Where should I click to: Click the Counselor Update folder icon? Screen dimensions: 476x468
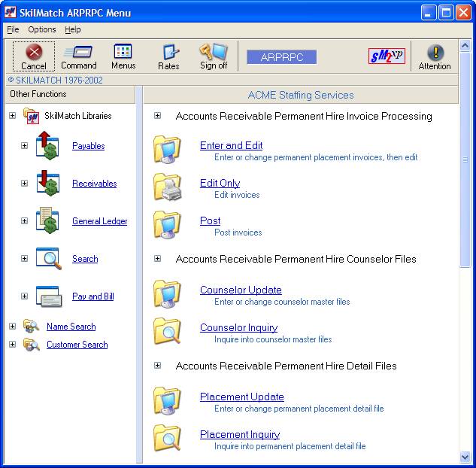(x=167, y=294)
